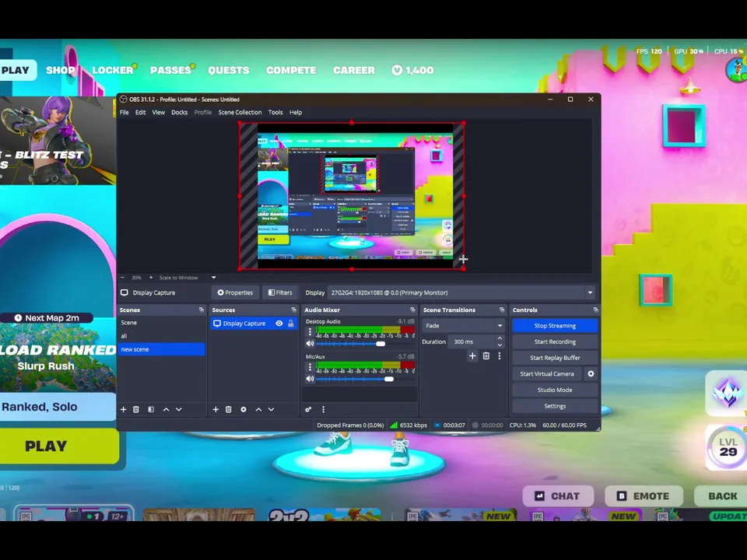Viewport: 747px width, 560px height.
Task: Pop out the Sources dock icon
Action: (293, 310)
